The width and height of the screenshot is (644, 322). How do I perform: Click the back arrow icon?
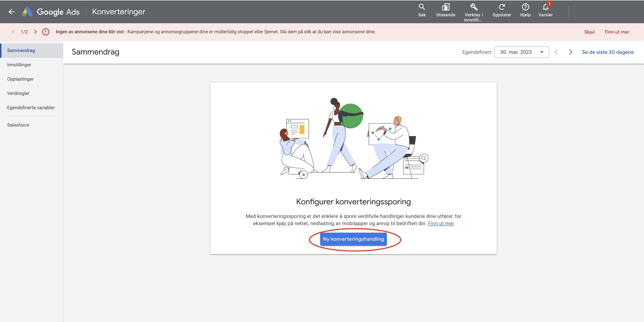point(11,12)
